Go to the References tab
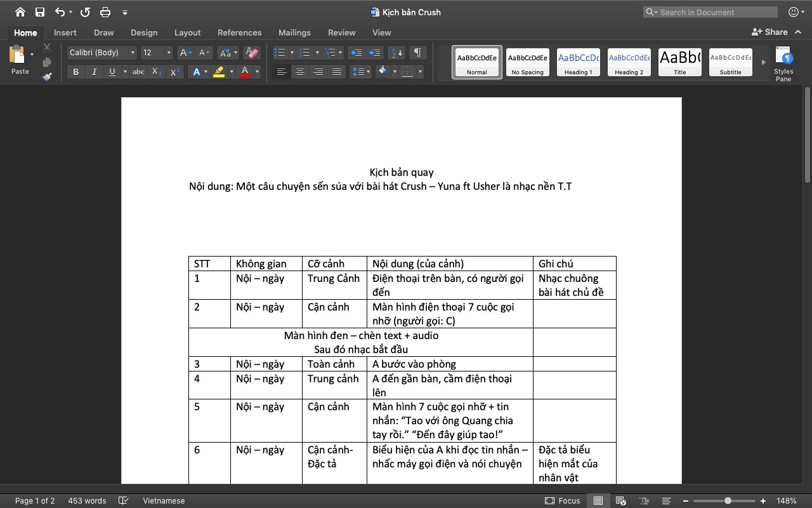Viewport: 812px width, 508px height. [x=239, y=32]
